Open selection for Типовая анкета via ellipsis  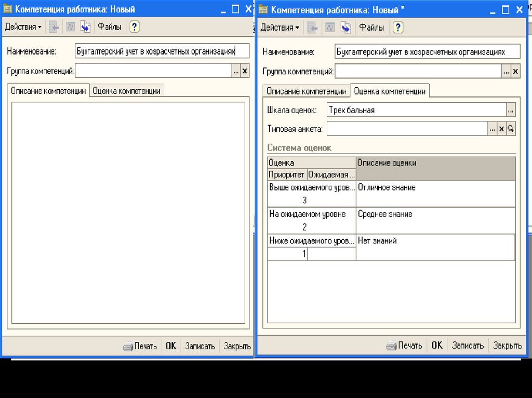[492, 129]
